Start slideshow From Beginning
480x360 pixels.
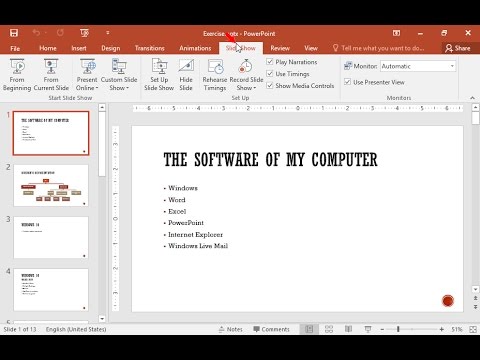pos(17,75)
